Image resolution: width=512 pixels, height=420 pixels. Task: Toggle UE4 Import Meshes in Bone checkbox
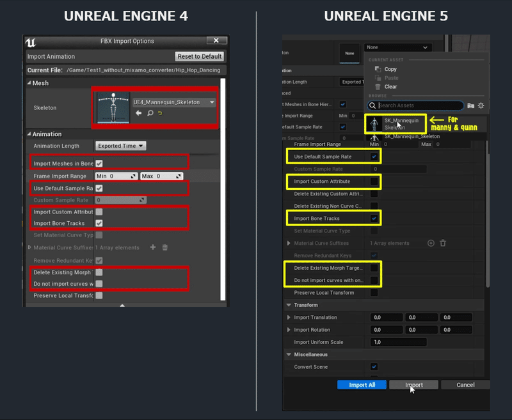click(x=99, y=164)
